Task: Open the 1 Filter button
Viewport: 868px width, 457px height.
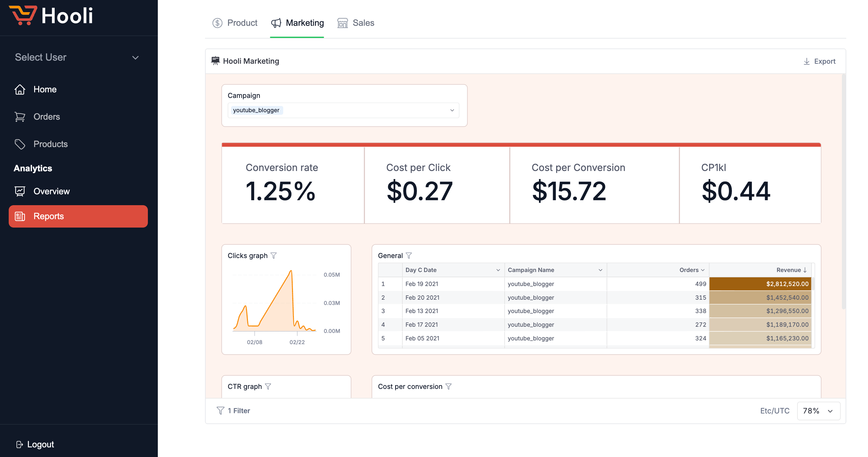Action: click(233, 411)
